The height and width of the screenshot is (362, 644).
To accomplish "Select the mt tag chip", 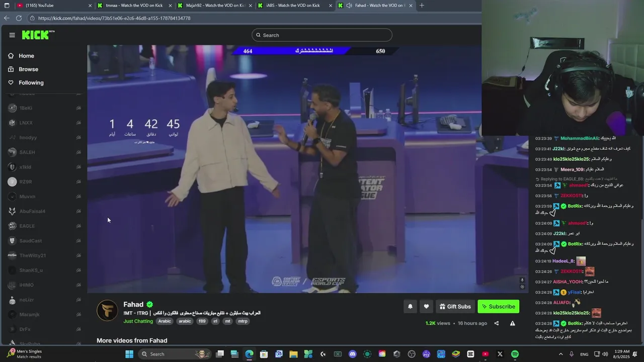I will (x=228, y=321).
